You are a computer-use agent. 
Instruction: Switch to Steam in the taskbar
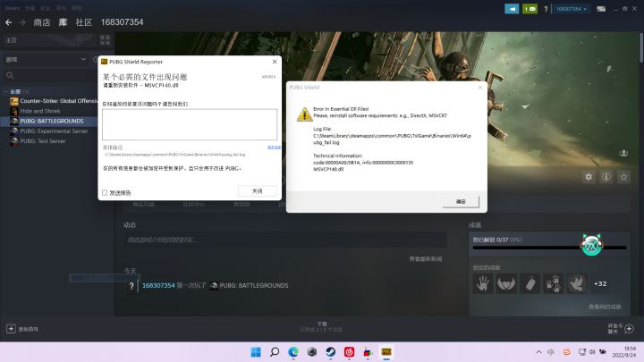pos(331,352)
